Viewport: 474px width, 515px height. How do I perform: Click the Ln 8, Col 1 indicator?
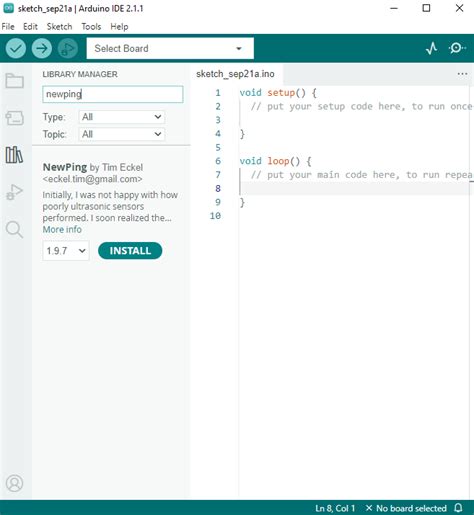pos(335,508)
